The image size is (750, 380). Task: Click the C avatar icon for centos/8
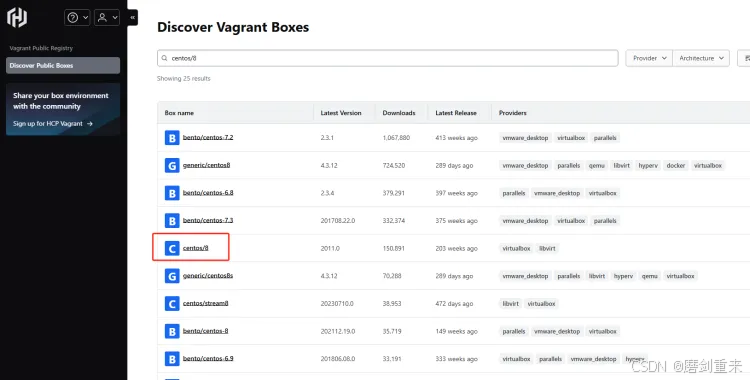[x=172, y=248]
